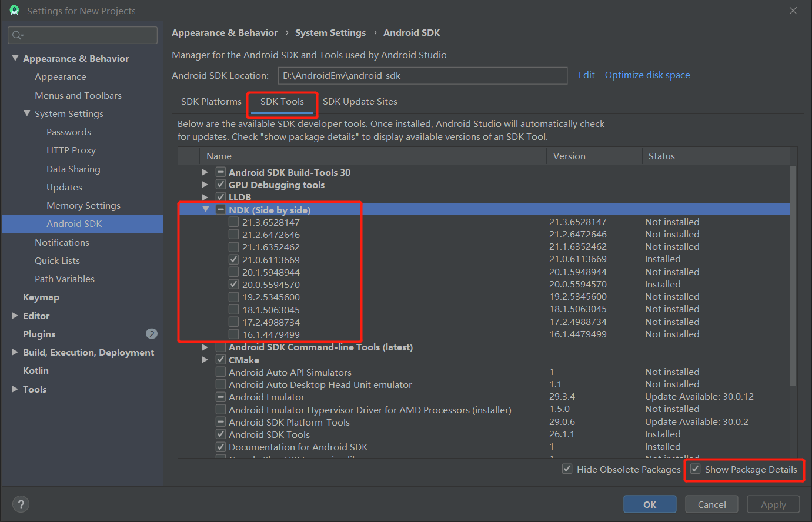The image size is (812, 522).
Task: Open the SDK Update Sites tab
Action: 360,101
